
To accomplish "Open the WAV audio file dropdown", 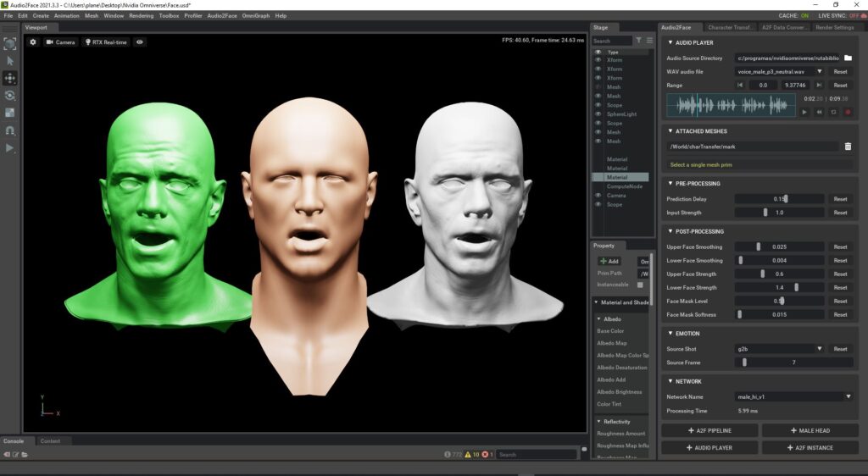I will coord(819,72).
